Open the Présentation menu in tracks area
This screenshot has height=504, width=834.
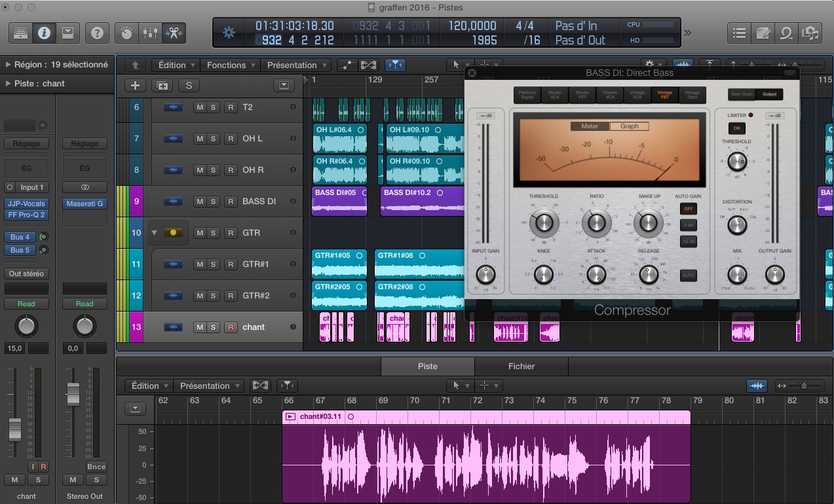tap(297, 65)
